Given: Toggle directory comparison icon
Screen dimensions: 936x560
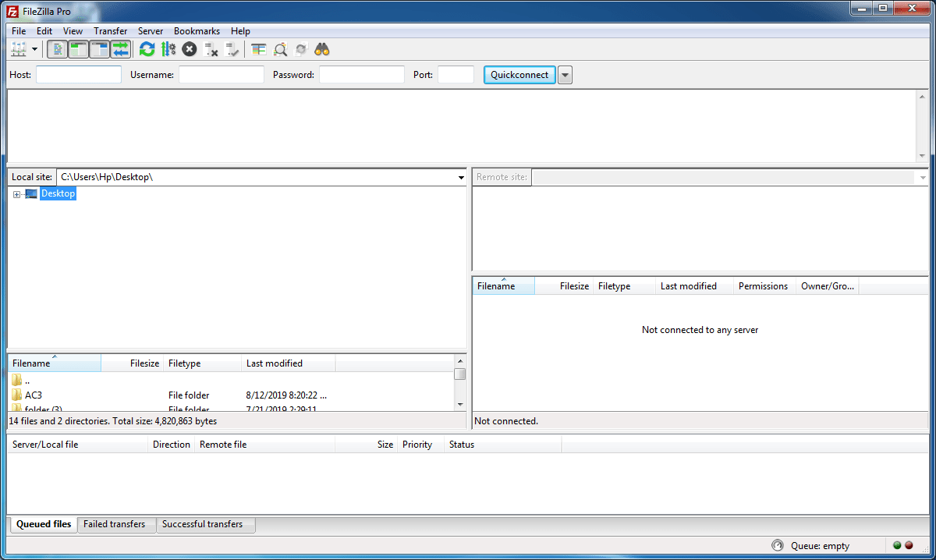Looking at the screenshot, I should tap(280, 49).
